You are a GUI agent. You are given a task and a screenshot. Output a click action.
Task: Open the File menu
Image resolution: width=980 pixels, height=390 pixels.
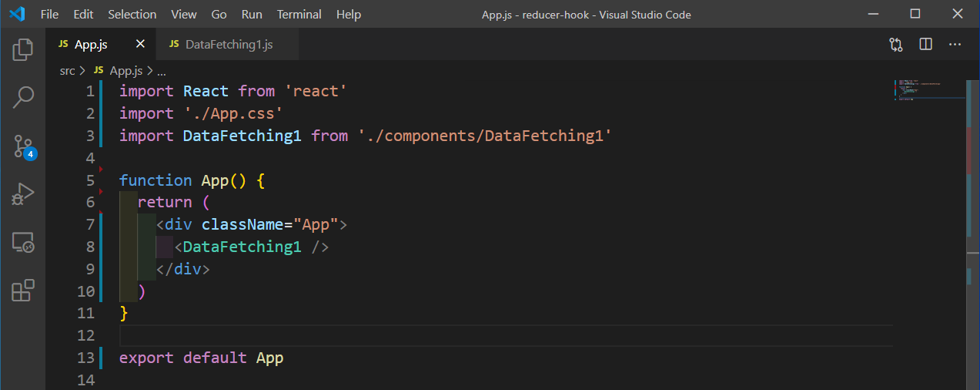click(x=49, y=15)
